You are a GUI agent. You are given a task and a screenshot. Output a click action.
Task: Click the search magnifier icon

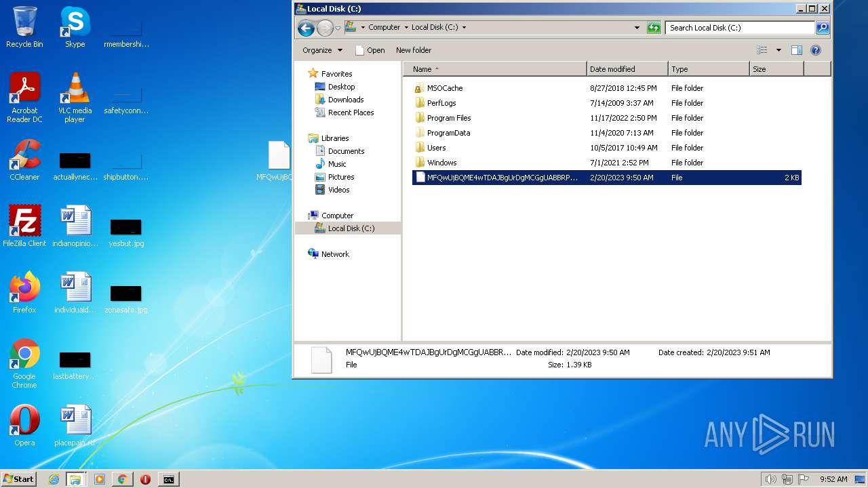[823, 28]
